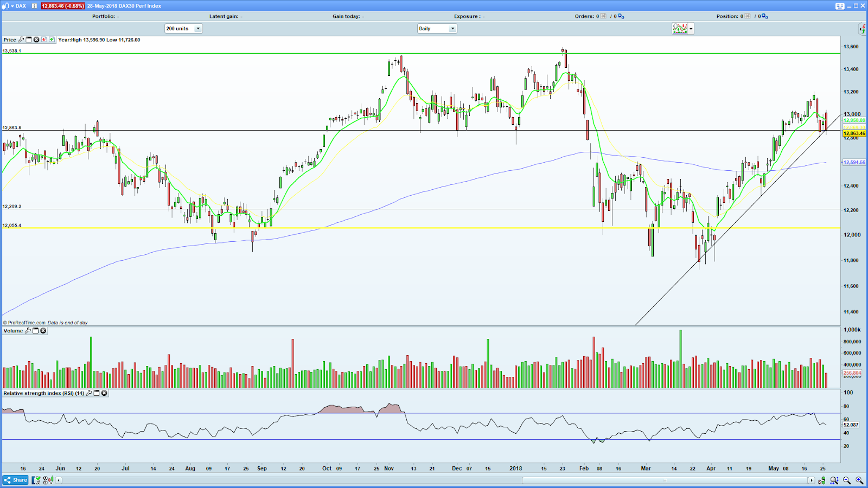The image size is (868, 488).
Task: Click the Nov marker on time axis
Action: coord(389,468)
